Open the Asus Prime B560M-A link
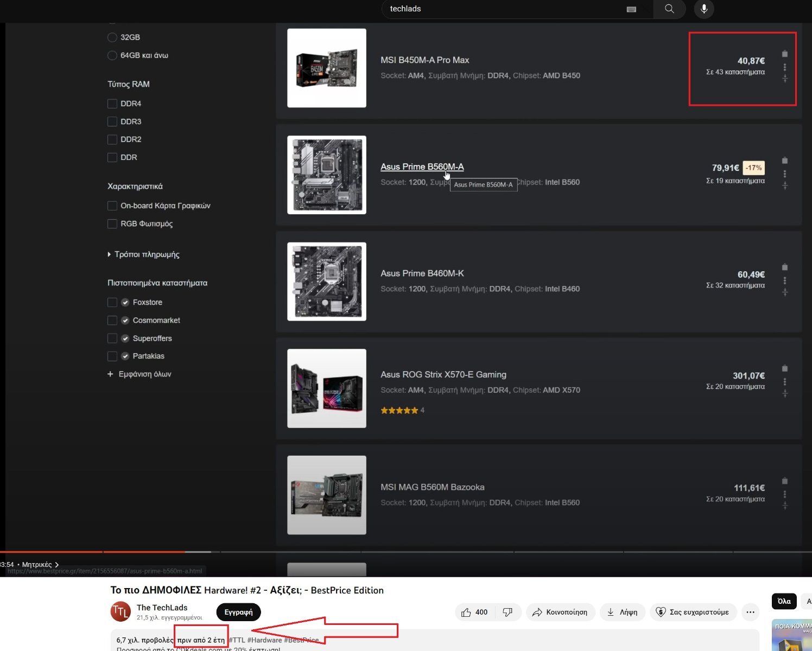Image resolution: width=812 pixels, height=651 pixels. [x=422, y=167]
